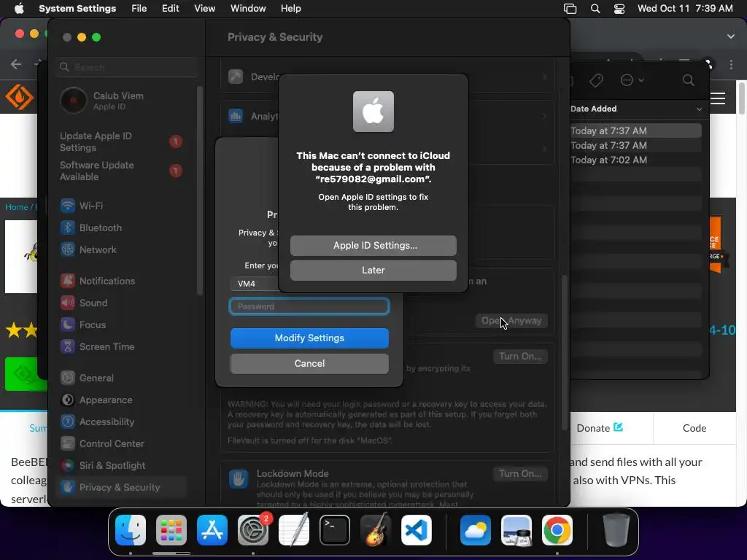Open the Siri & Spotlight icon

[68, 466]
